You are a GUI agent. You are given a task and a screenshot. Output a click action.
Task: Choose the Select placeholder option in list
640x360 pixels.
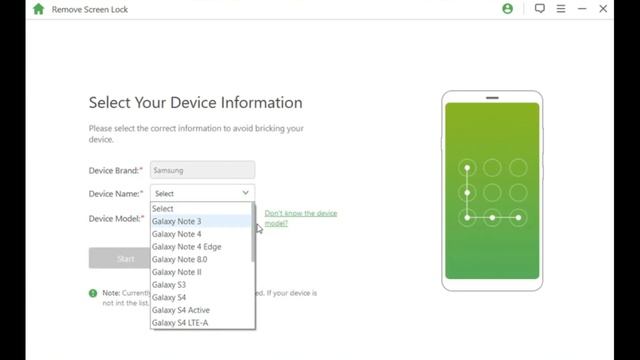pyautogui.click(x=201, y=209)
